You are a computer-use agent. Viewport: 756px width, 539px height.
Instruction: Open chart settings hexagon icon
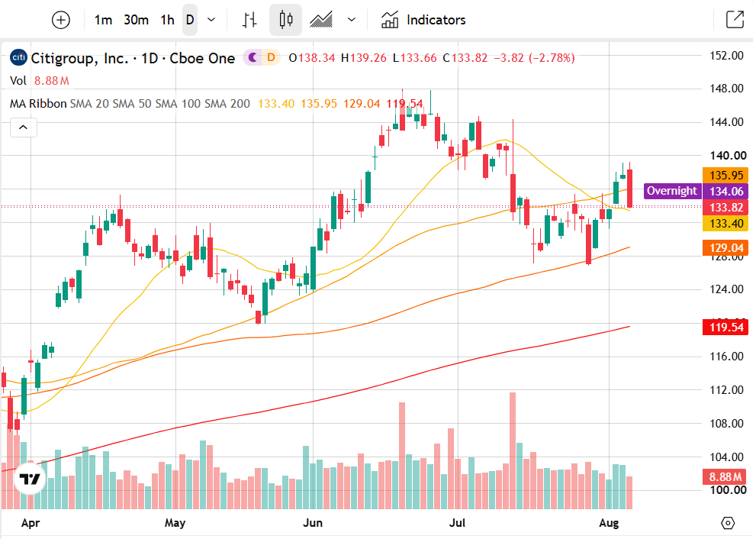tap(728, 523)
